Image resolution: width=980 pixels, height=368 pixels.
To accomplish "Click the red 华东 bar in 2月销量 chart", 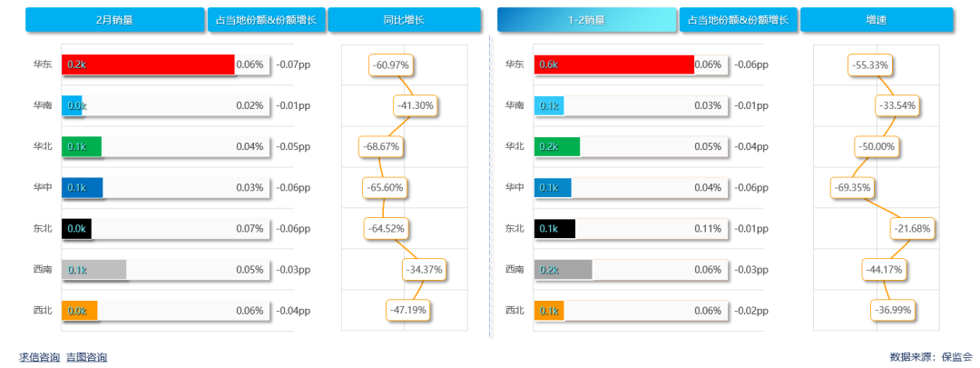I will point(148,65).
